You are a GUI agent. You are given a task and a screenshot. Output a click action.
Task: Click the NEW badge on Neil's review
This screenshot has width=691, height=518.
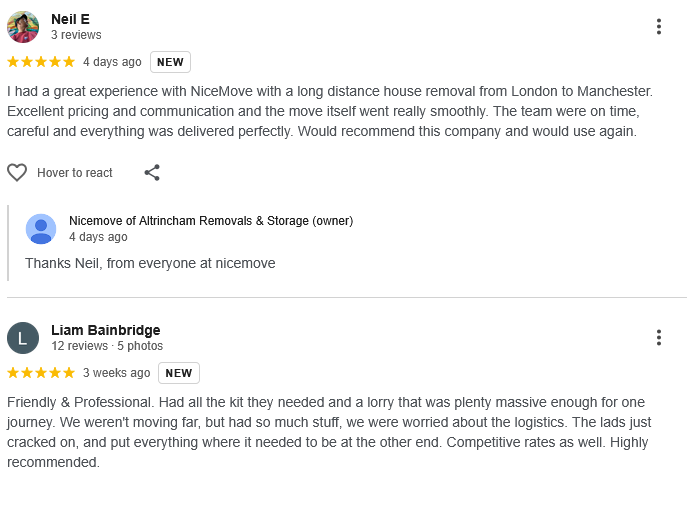point(170,62)
